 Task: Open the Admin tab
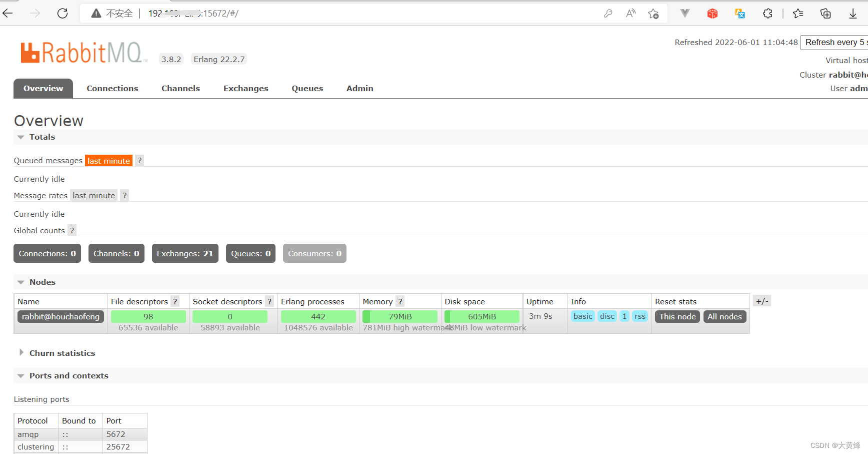click(x=360, y=89)
